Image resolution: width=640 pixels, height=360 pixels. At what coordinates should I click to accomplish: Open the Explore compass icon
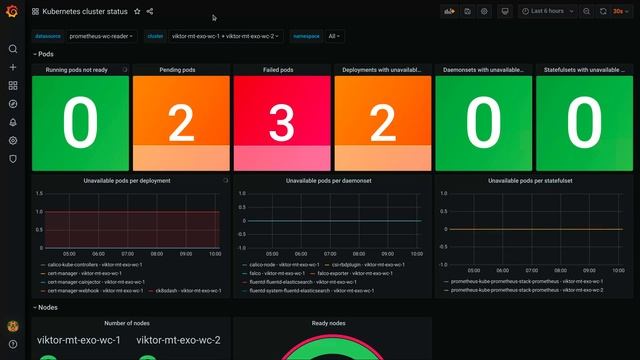(13, 104)
